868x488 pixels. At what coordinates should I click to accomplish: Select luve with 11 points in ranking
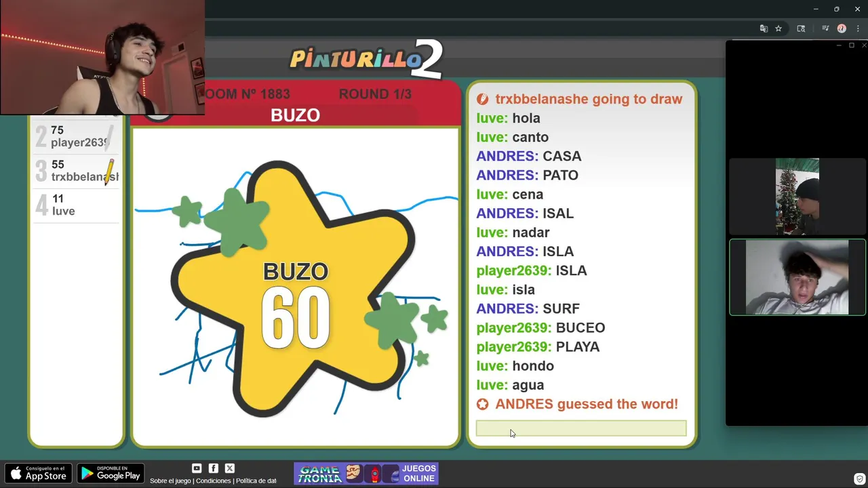76,205
